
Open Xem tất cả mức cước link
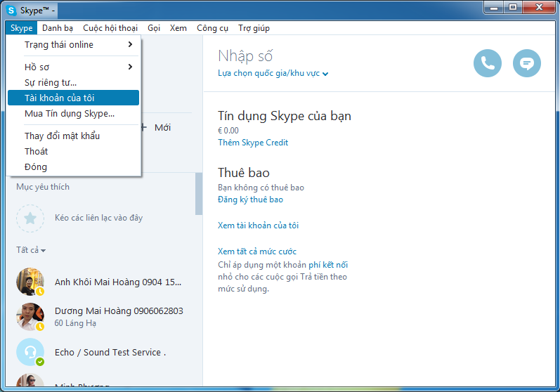click(257, 251)
